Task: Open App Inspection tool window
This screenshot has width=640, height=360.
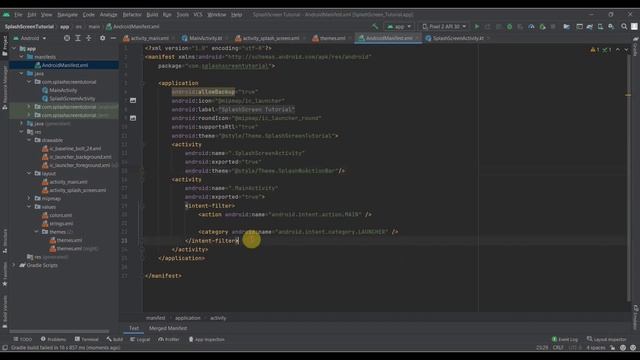Action: [x=206, y=340]
